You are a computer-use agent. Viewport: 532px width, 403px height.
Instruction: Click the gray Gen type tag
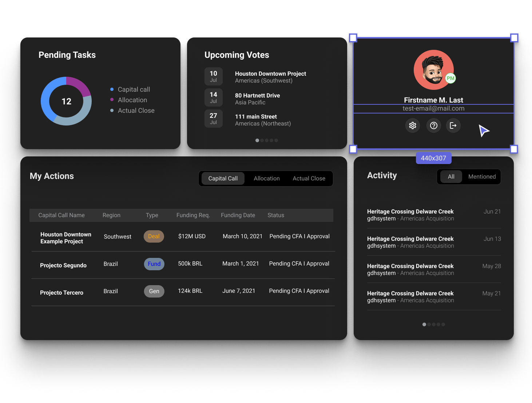[154, 291]
